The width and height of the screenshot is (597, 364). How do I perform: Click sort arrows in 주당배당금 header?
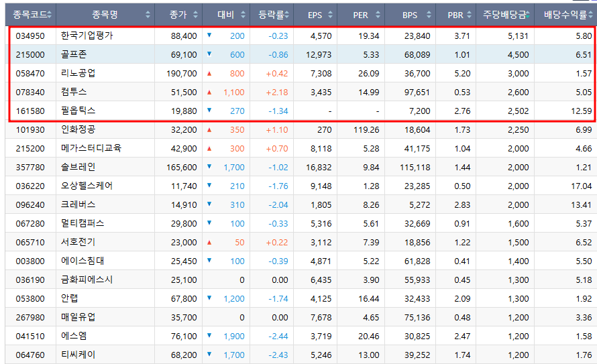(x=528, y=15)
